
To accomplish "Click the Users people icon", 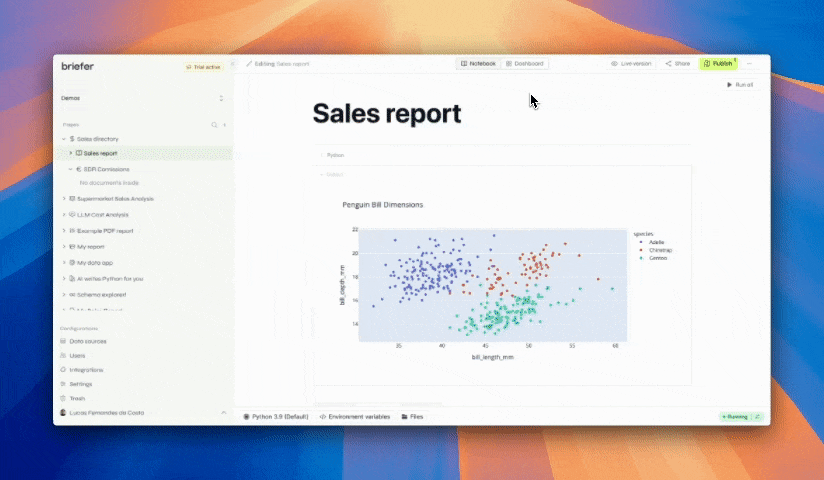I will pyautogui.click(x=63, y=355).
